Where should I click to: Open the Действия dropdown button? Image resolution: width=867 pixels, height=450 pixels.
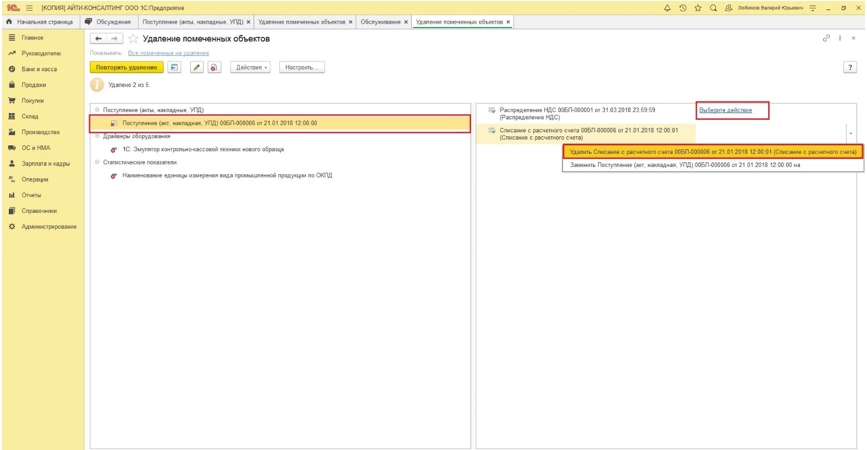coord(251,67)
